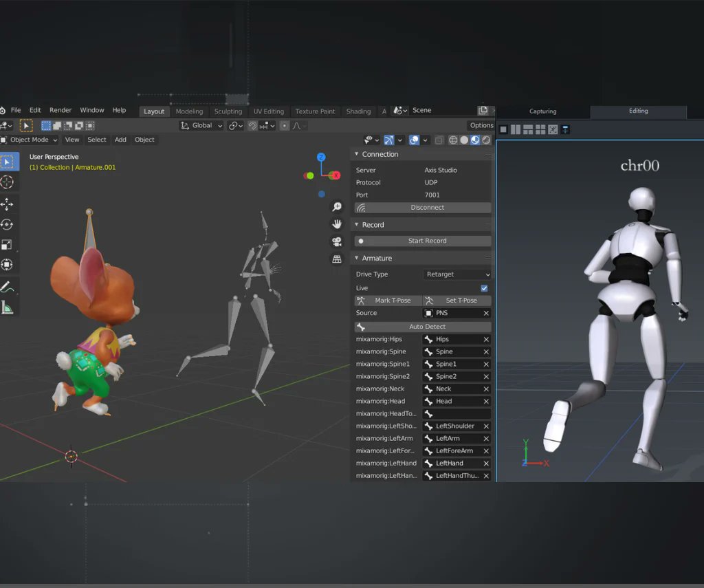This screenshot has height=588, width=704.
Task: Switch to rendered shading
Action: click(x=486, y=140)
